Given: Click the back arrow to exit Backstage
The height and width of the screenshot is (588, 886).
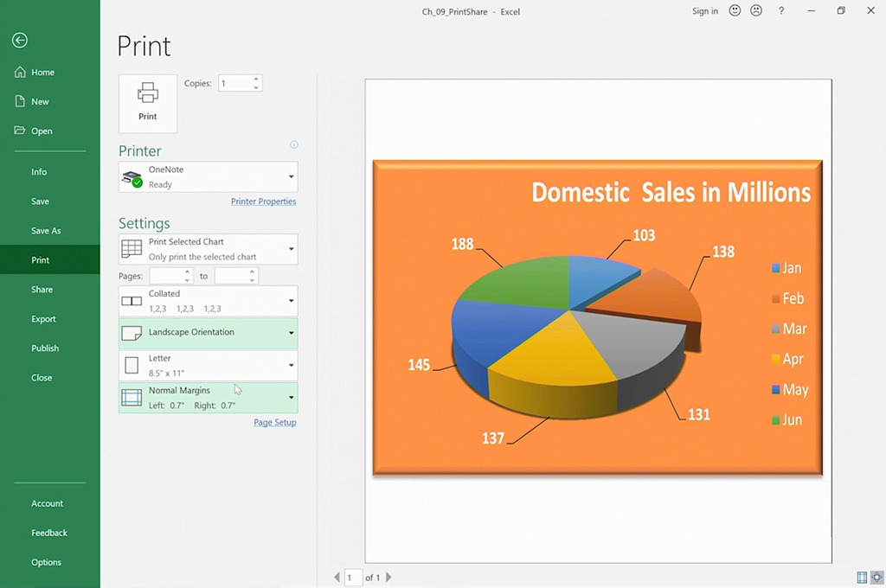Looking at the screenshot, I should (x=20, y=41).
